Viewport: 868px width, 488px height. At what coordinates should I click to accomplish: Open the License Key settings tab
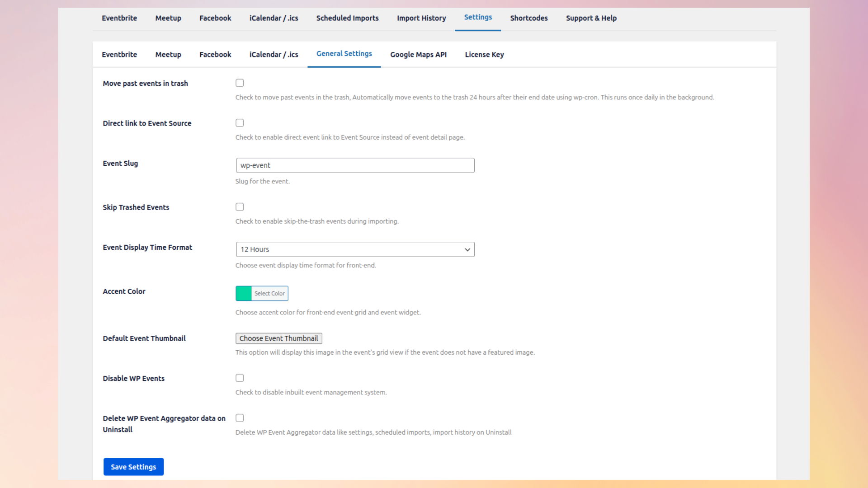tap(484, 54)
